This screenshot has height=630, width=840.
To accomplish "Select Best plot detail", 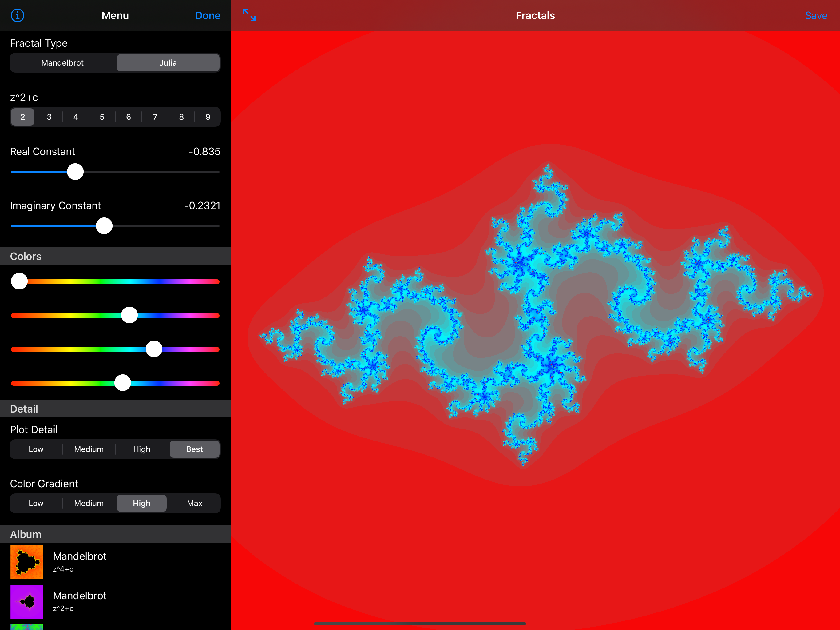I will click(194, 449).
